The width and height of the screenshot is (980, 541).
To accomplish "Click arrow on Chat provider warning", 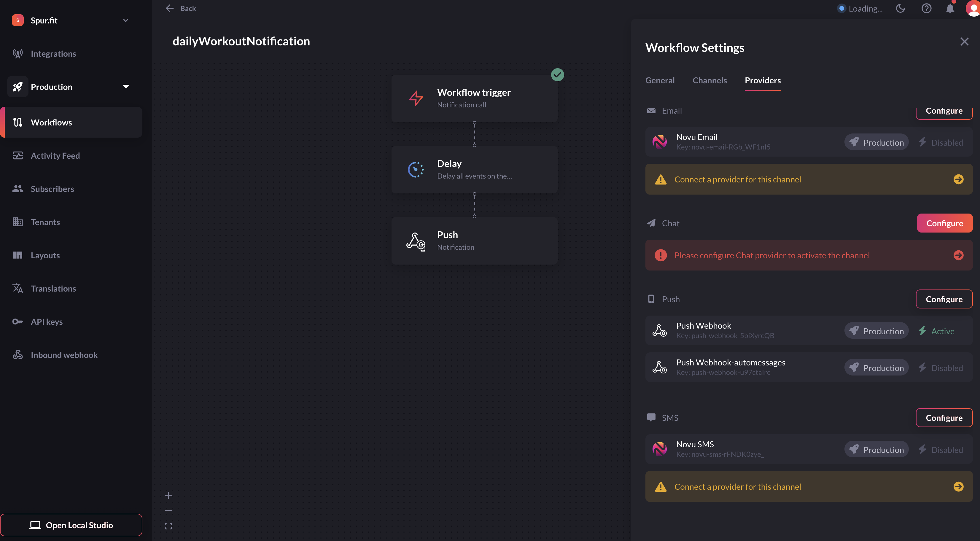I will tap(958, 255).
